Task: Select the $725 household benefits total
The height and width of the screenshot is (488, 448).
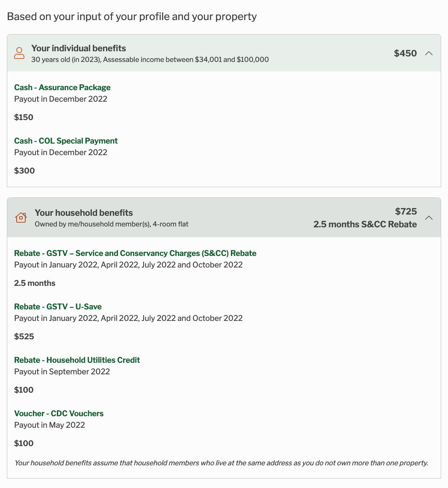Action: pos(406,212)
